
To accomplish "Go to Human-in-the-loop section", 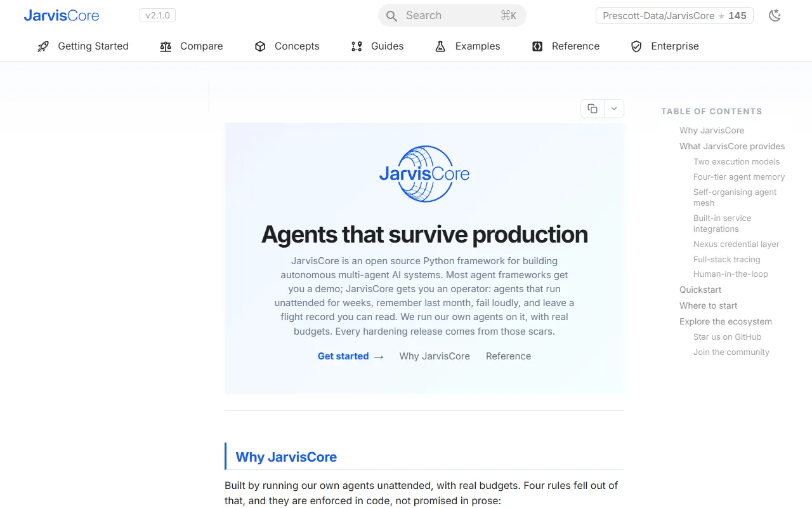I will [731, 274].
